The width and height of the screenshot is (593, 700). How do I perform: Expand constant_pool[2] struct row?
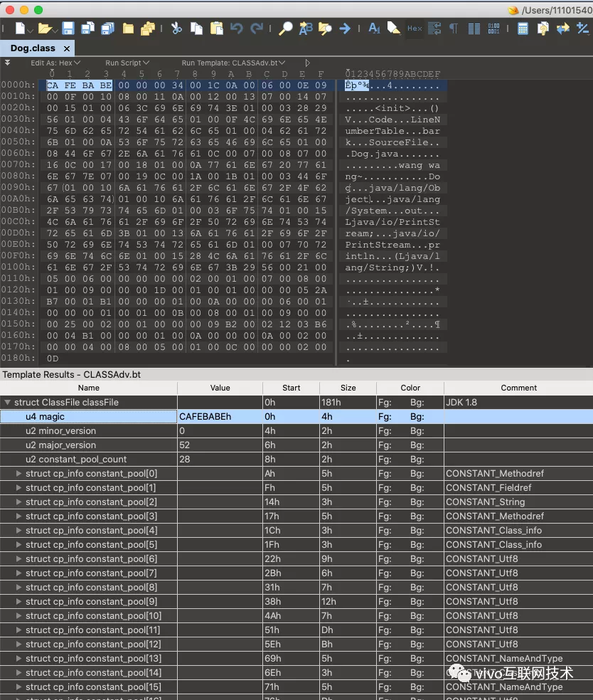click(x=18, y=502)
